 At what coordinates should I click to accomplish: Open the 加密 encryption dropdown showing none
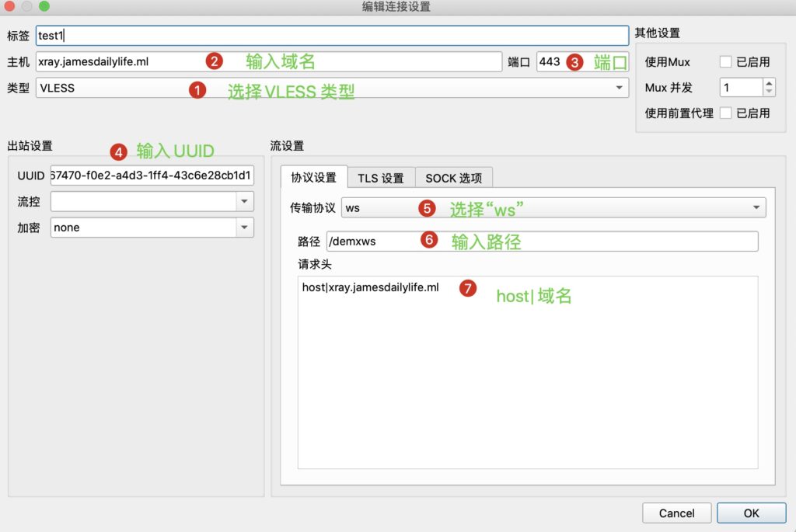tap(152, 228)
